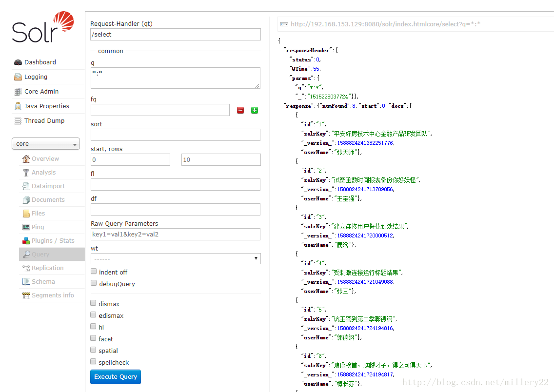This screenshot has height=392, width=554.
Task: Open the wt response format dropdown
Action: pyautogui.click(x=176, y=258)
